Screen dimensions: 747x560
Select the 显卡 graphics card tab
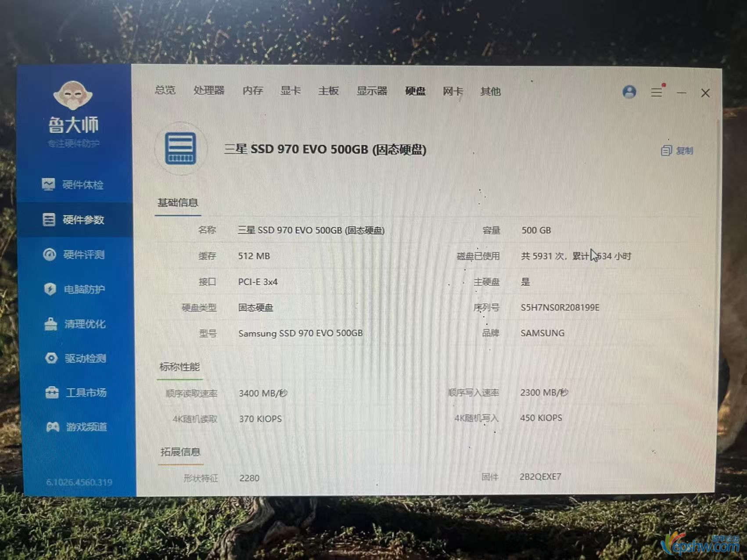pyautogui.click(x=291, y=91)
